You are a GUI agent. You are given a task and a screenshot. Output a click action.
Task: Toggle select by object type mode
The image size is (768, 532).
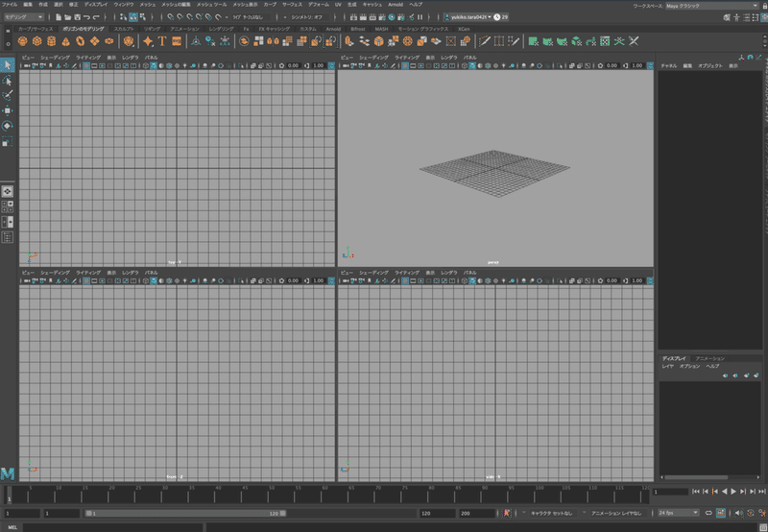pos(133,17)
